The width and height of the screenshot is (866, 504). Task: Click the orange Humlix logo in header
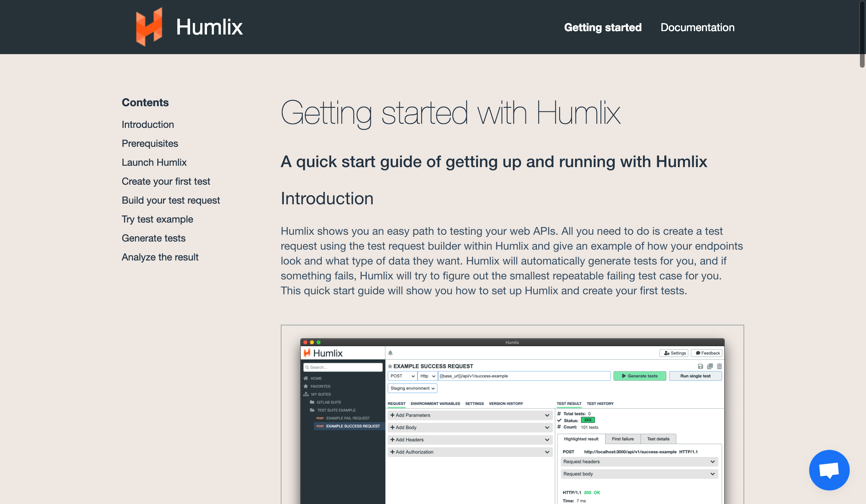(x=149, y=27)
